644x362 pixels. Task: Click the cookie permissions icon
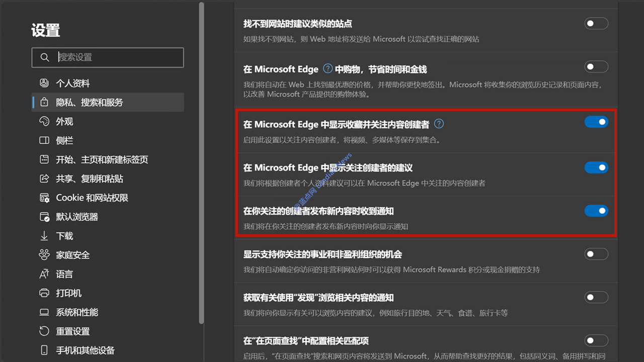[44, 198]
